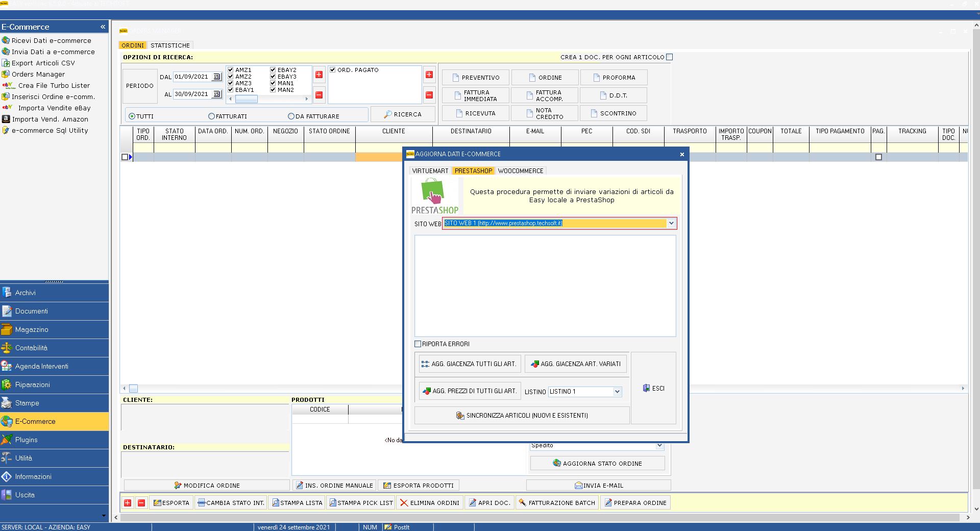980x531 pixels.
Task: Open Plugins module icon
Action: [7, 440]
